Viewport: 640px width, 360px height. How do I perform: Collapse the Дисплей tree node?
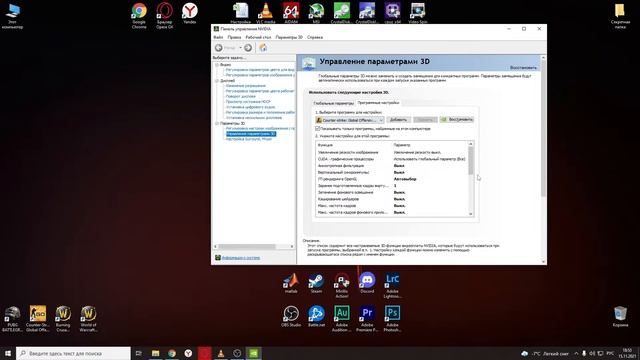click(x=217, y=81)
